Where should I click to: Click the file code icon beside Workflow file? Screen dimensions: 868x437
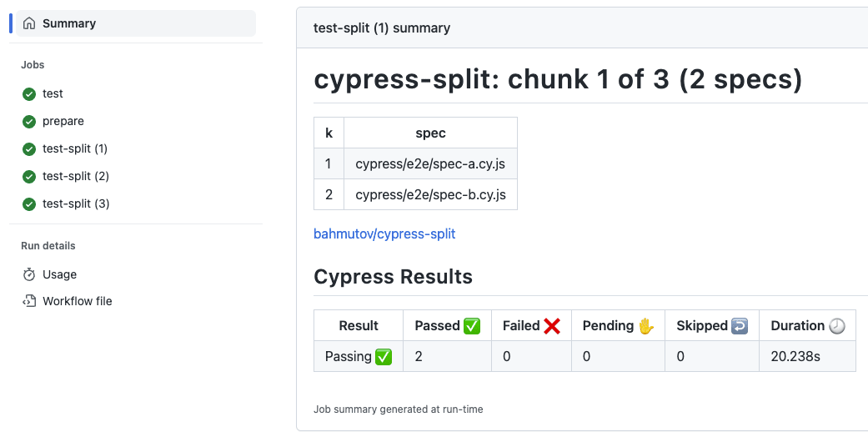pos(29,301)
